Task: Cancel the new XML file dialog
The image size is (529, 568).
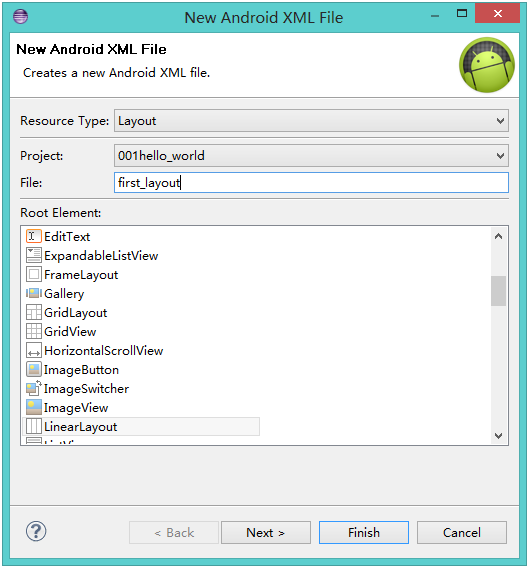Action: [x=462, y=532]
